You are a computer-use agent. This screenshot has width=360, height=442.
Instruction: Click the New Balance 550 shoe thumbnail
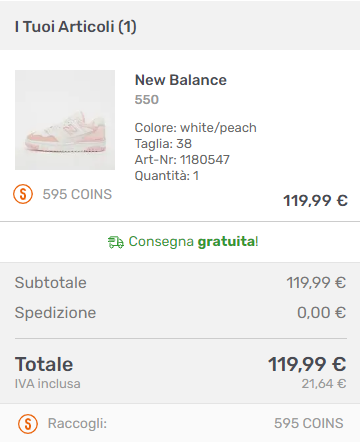[65, 120]
